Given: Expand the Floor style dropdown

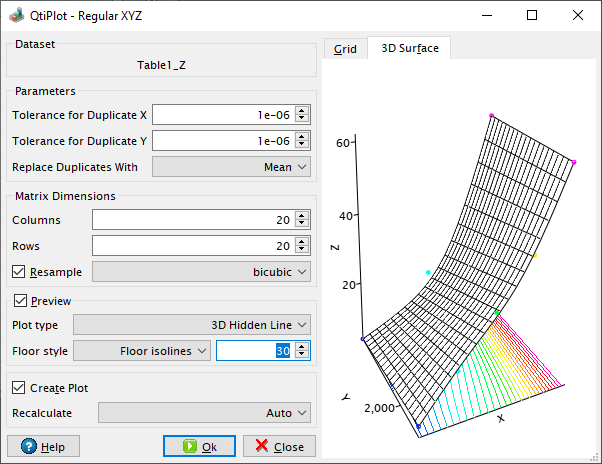Looking at the screenshot, I should (x=142, y=351).
